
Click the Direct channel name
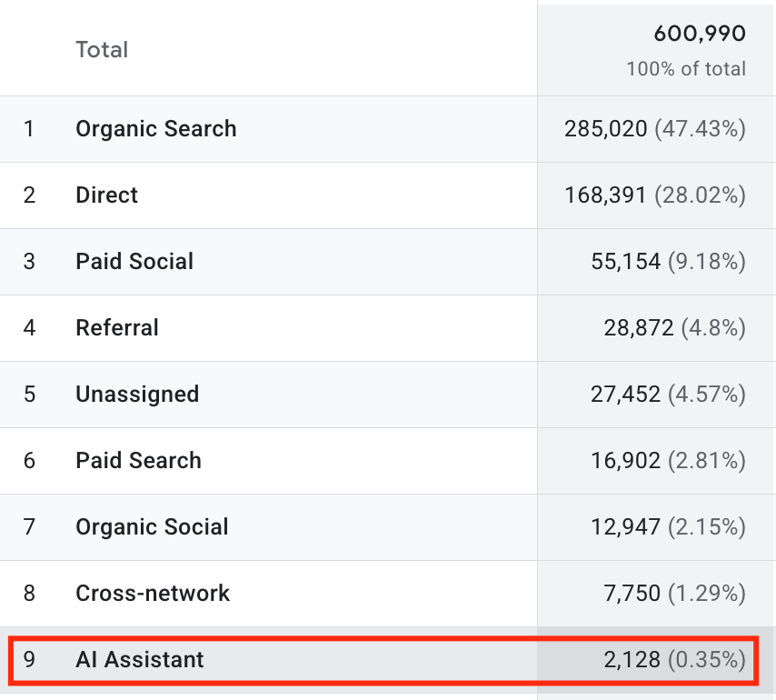pyautogui.click(x=106, y=195)
